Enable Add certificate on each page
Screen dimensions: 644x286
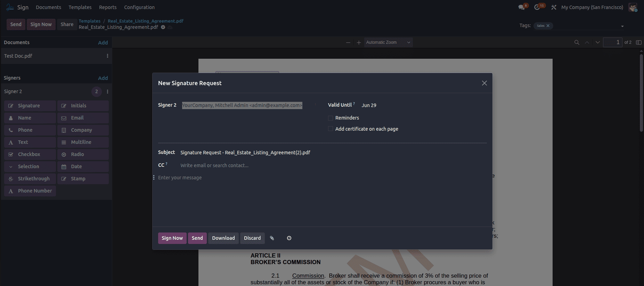331,129
